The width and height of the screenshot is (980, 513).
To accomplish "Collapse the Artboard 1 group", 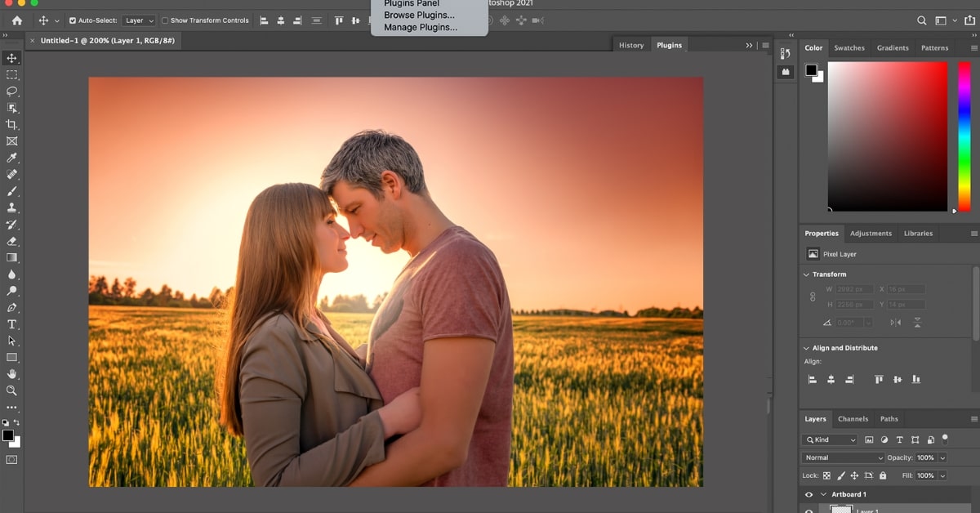I will (x=823, y=494).
